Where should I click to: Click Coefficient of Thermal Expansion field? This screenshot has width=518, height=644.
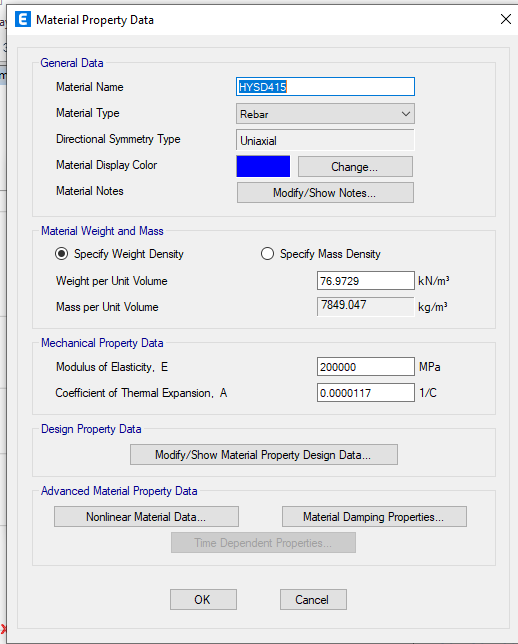point(366,393)
